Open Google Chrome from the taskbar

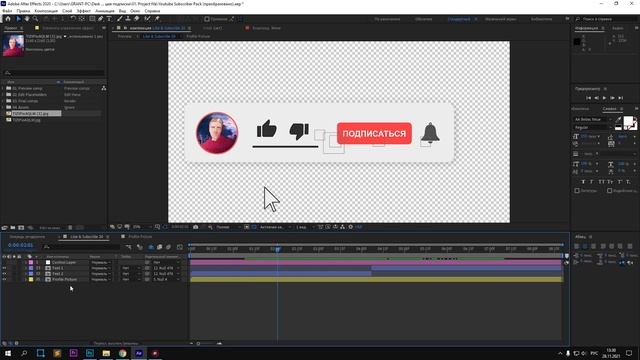[x=122, y=353]
